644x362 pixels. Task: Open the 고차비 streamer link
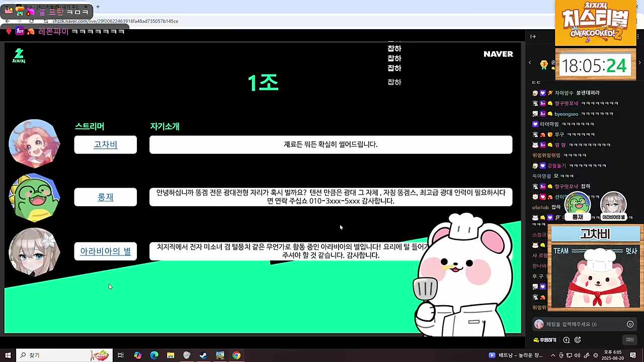click(x=105, y=145)
